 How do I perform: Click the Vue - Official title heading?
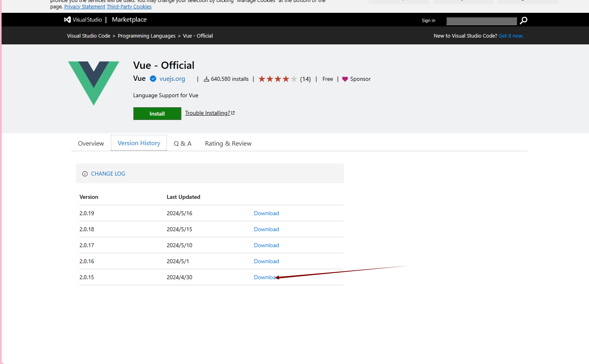click(x=164, y=65)
